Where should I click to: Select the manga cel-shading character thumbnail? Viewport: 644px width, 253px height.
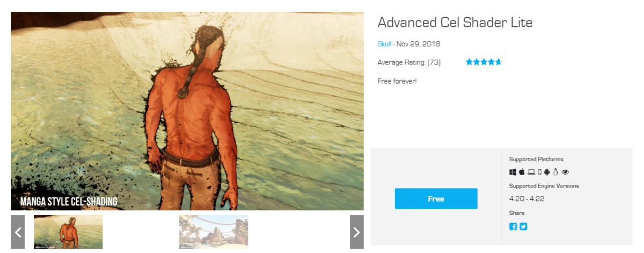(x=68, y=232)
